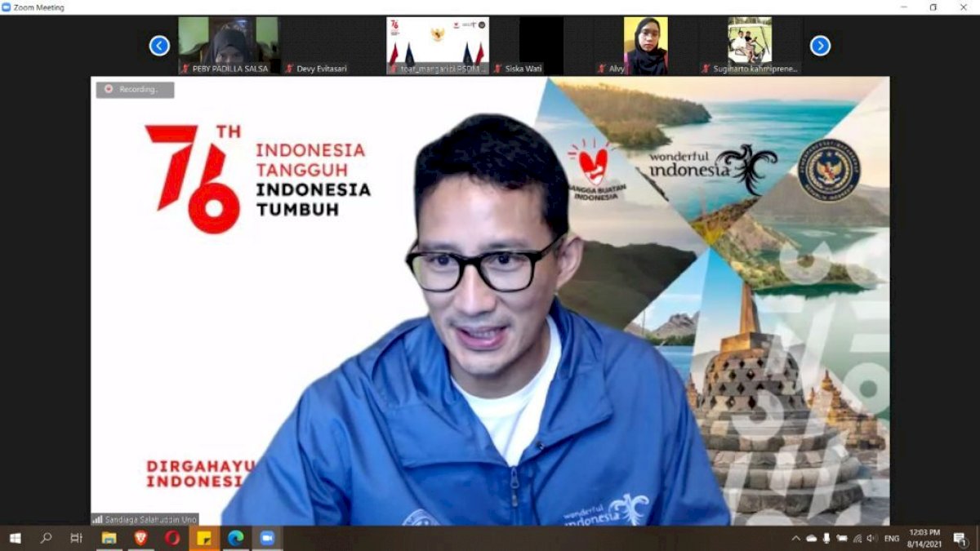Click the left arrow to scroll participant videos
Screen dimensions: 980x551
pyautogui.click(x=158, y=47)
